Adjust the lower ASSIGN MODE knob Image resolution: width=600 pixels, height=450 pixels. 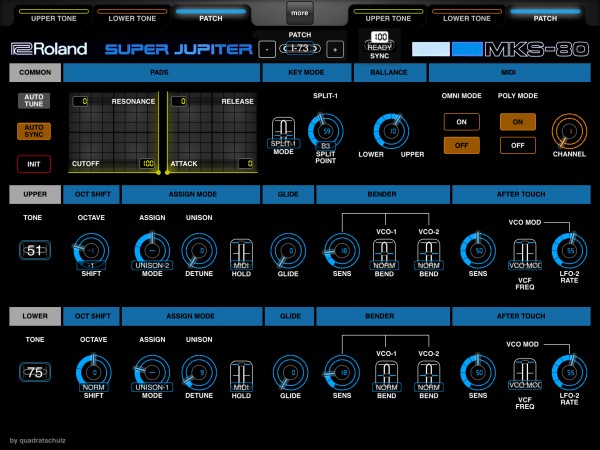pos(152,373)
